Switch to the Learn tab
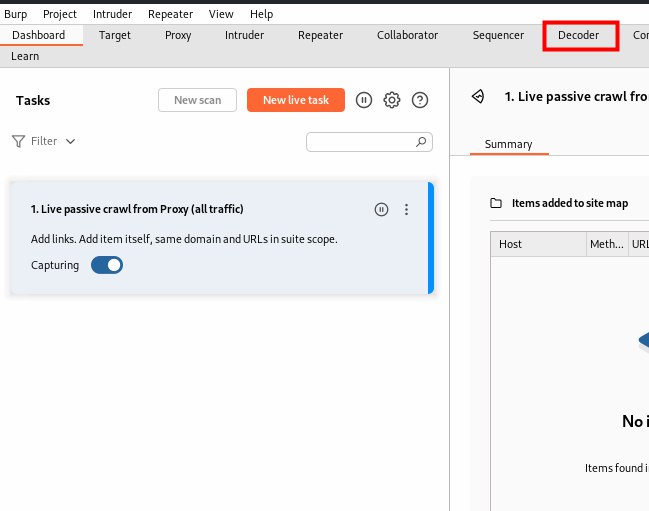 pos(25,56)
